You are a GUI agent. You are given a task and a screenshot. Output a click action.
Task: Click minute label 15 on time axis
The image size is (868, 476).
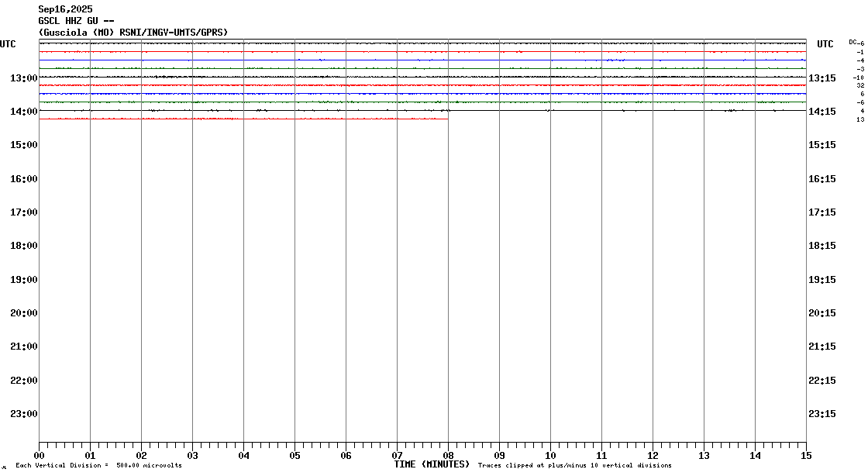click(806, 456)
